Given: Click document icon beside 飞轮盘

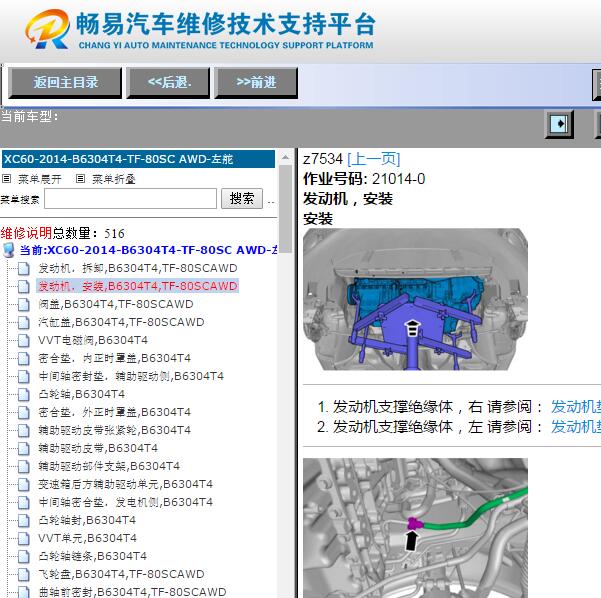Looking at the screenshot, I should click(24, 575).
